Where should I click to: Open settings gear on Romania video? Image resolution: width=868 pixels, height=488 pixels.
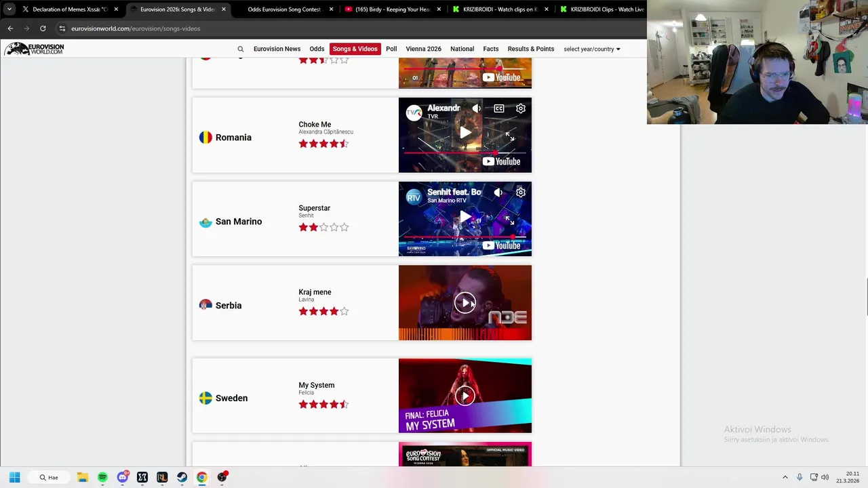tap(521, 108)
